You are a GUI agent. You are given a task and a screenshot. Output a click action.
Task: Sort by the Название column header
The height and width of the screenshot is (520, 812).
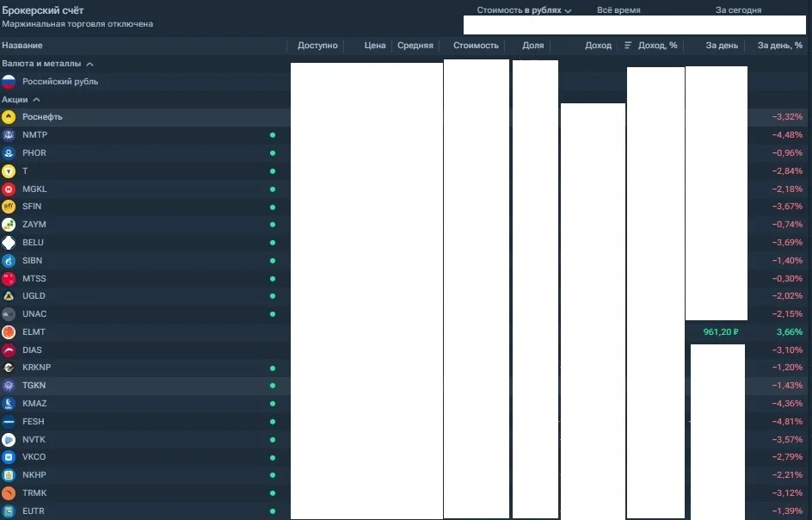[x=22, y=46]
